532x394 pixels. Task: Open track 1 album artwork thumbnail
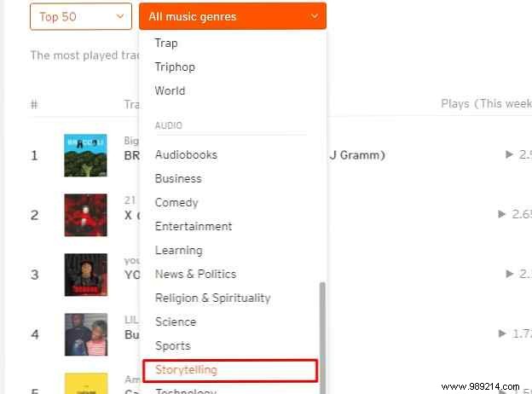pos(85,155)
